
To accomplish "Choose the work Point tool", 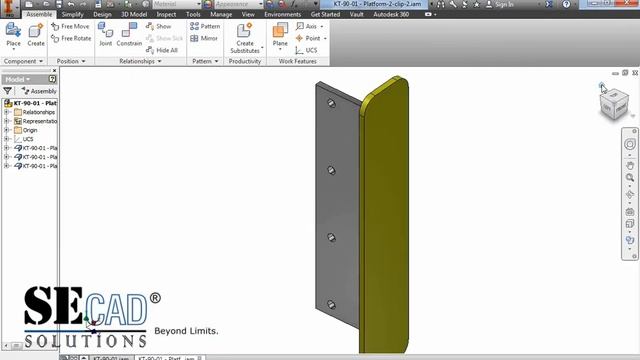I will (x=308, y=38).
